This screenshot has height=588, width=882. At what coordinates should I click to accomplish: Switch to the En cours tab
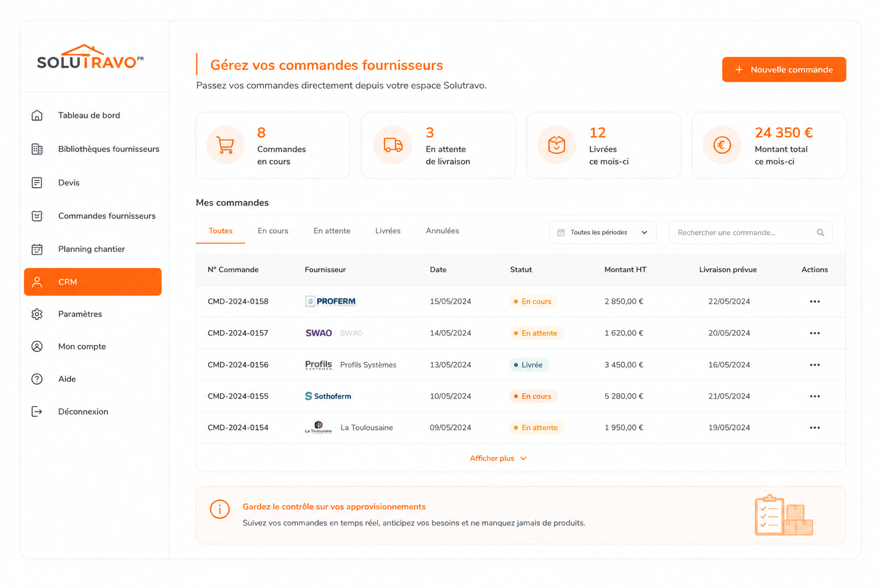(273, 231)
